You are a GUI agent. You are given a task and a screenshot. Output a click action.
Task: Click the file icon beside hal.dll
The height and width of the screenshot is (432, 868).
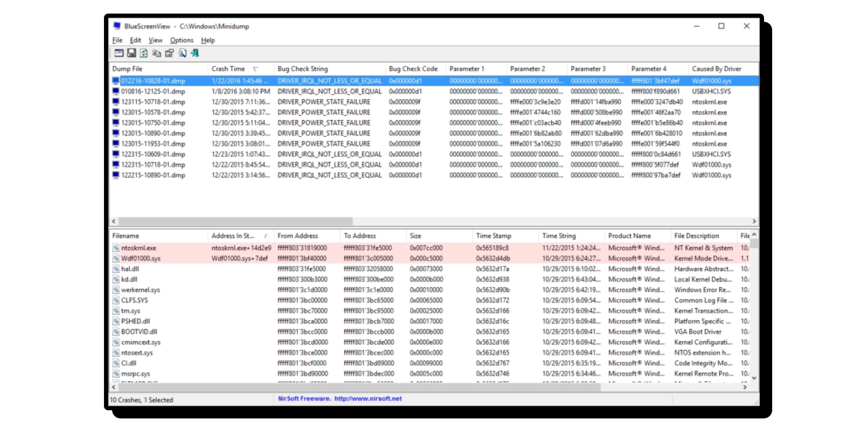pos(116,269)
